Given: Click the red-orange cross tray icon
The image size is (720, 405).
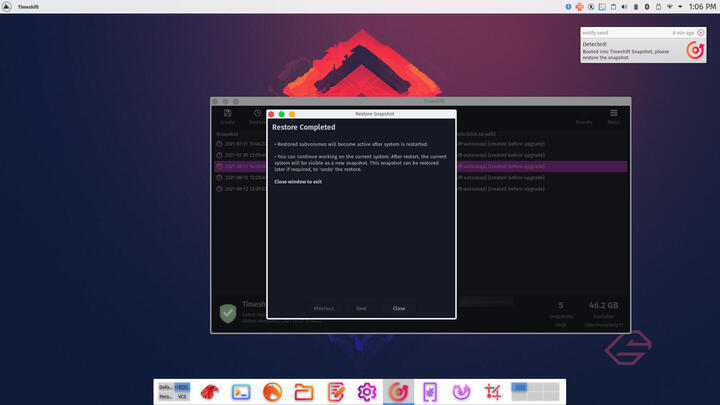Looking at the screenshot, I should pyautogui.click(x=579, y=7).
